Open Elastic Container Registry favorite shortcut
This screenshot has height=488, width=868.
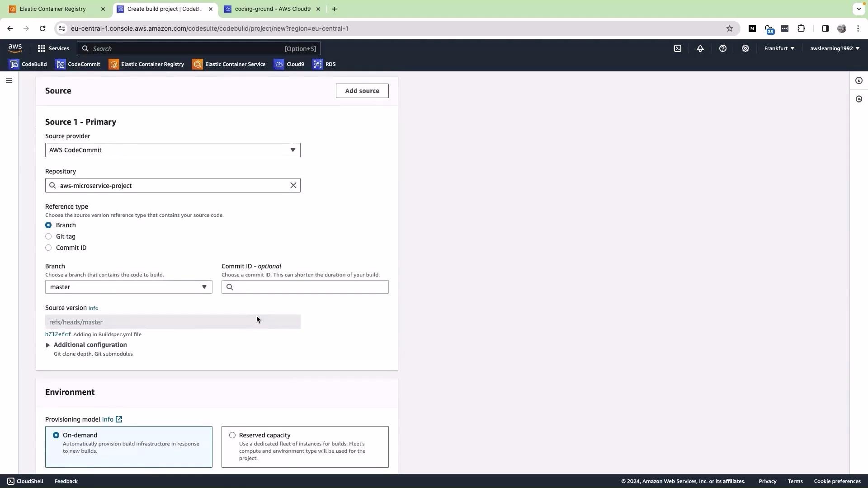click(146, 64)
